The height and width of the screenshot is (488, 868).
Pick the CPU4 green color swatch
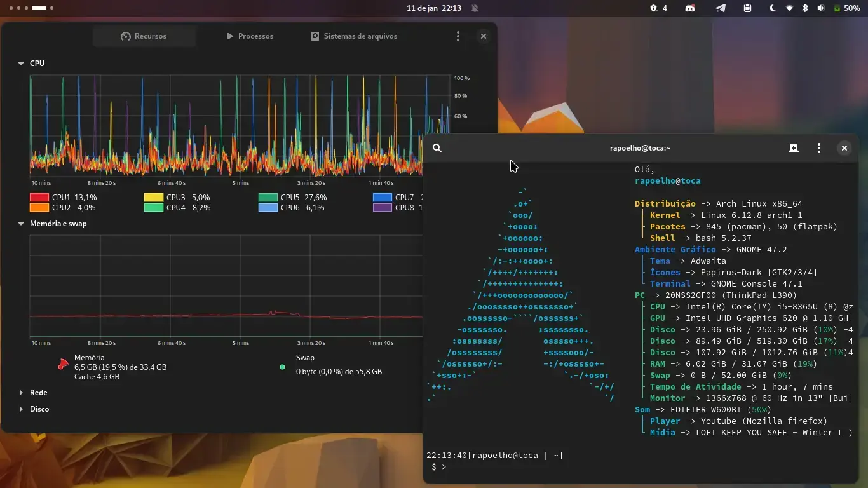154,208
